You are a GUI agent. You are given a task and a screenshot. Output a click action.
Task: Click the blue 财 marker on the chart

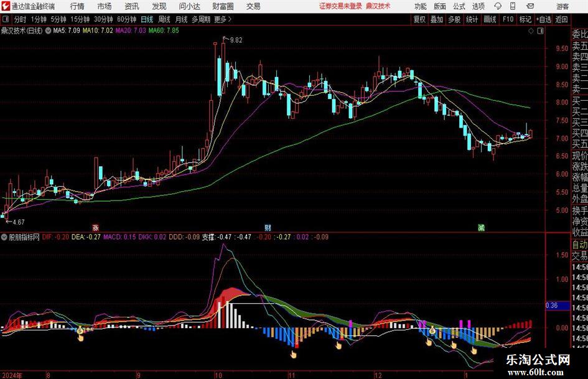coord(268,227)
